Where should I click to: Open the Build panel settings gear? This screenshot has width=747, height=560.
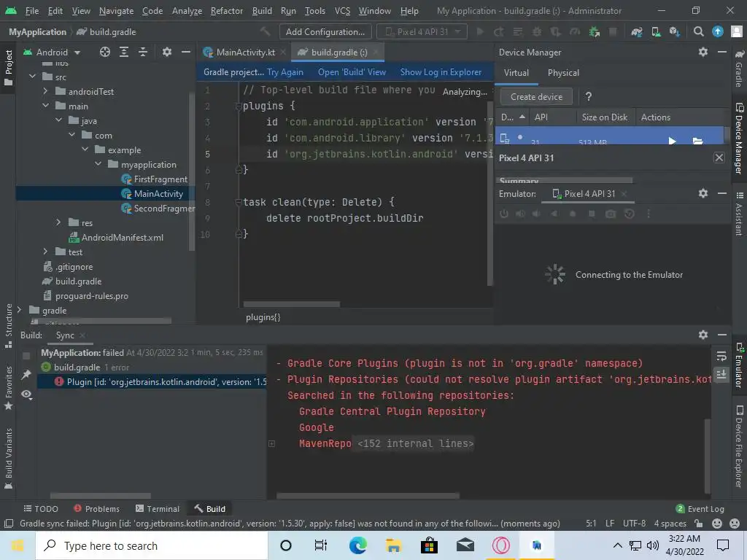703,335
